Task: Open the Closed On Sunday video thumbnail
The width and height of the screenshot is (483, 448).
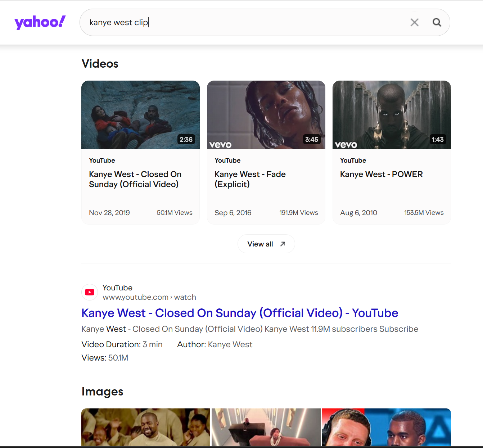Action: 140,114
